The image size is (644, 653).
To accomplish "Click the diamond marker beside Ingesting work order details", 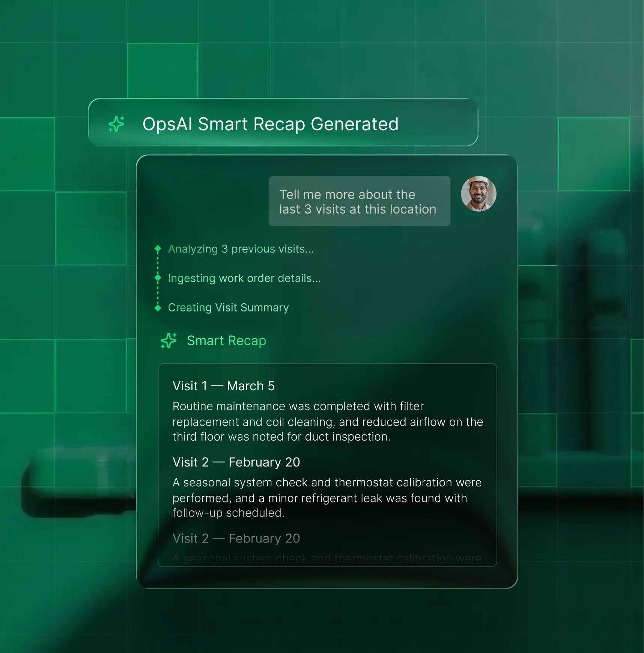I will (158, 278).
